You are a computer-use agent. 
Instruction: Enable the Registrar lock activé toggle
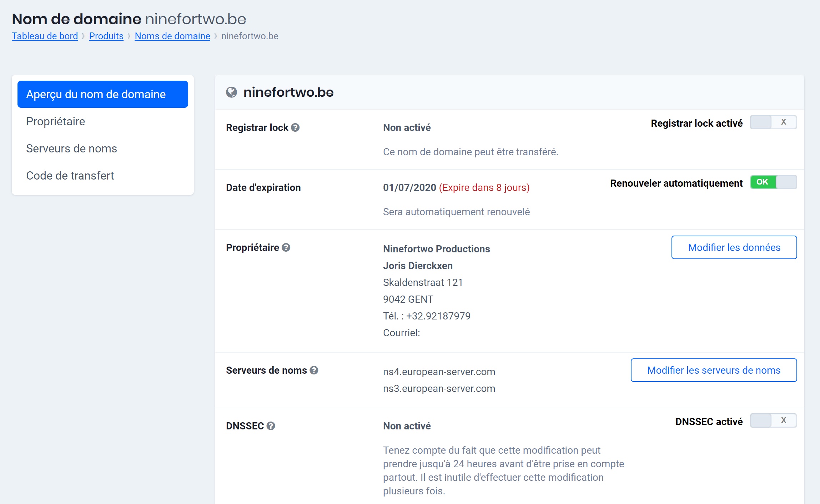coord(773,122)
